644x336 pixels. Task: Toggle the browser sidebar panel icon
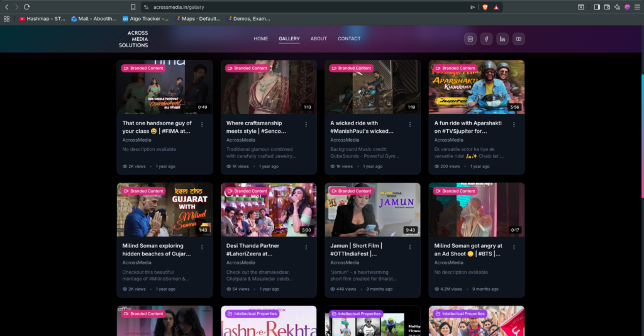tap(597, 7)
